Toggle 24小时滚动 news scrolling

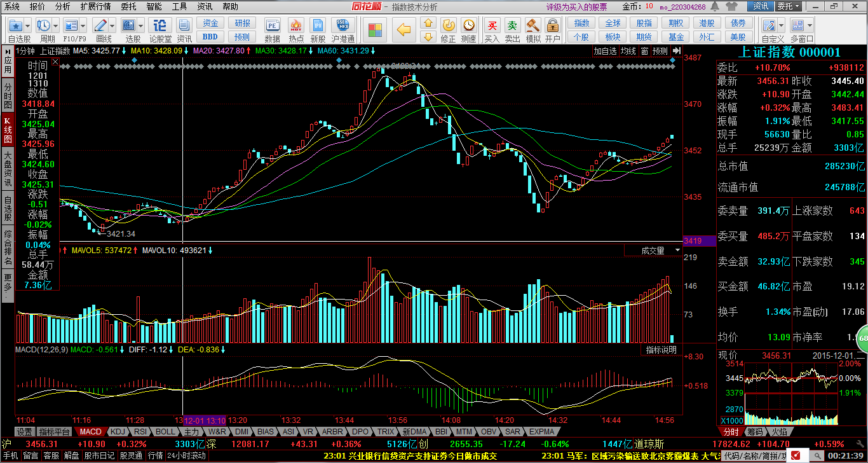186,455
